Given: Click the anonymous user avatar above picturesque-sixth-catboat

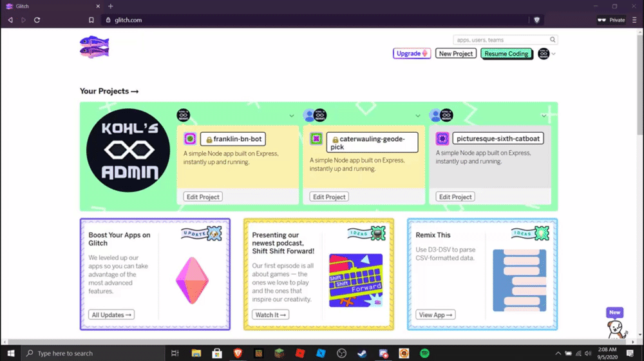Looking at the screenshot, I should tap(435, 115).
